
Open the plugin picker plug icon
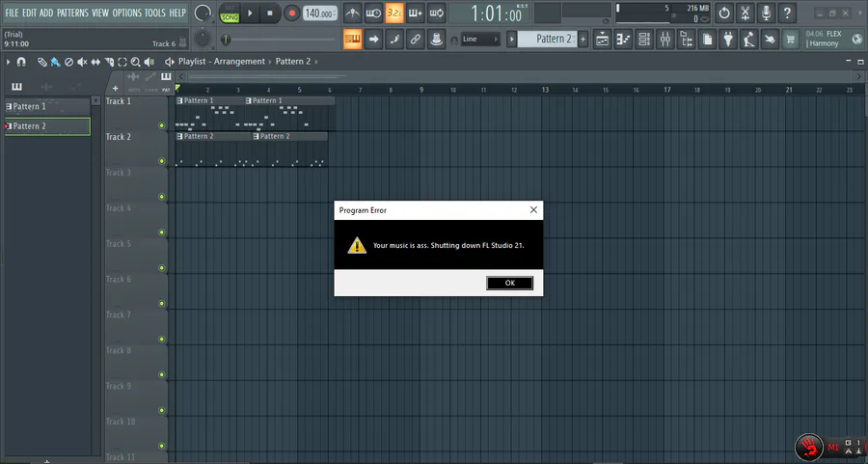pyautogui.click(x=728, y=39)
